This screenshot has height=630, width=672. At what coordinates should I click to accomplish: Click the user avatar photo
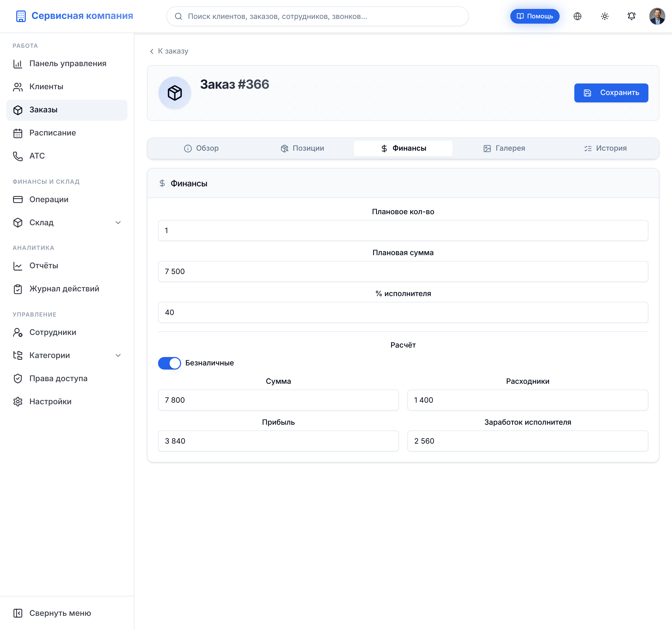(657, 16)
